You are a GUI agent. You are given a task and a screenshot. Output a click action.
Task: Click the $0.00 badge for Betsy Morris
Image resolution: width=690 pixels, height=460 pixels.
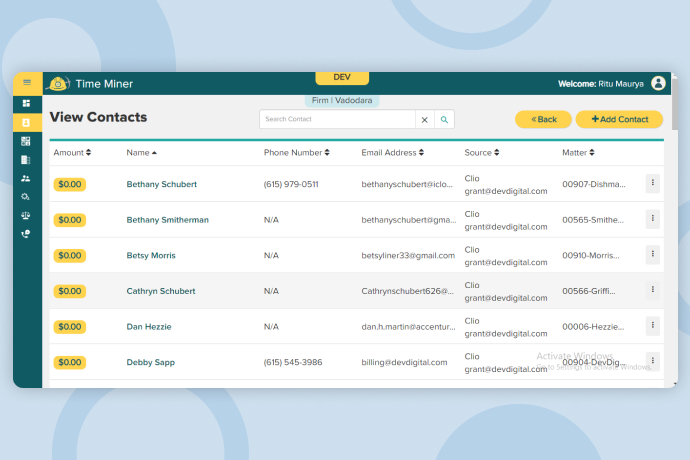click(x=70, y=256)
